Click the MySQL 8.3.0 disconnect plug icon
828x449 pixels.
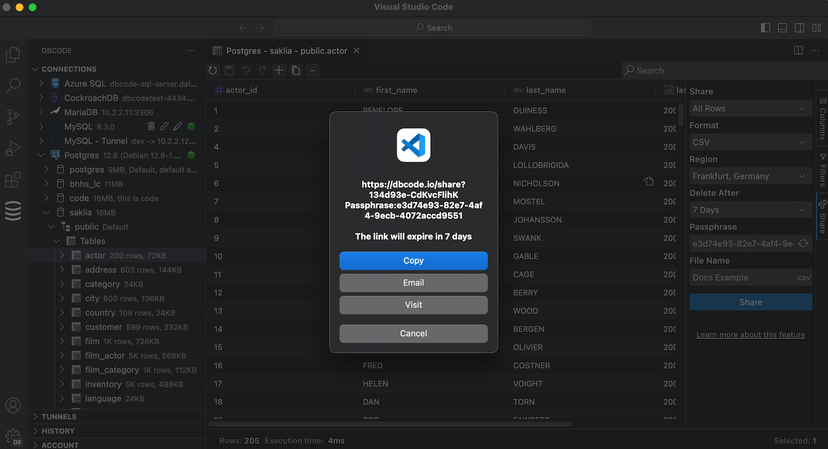(x=164, y=126)
